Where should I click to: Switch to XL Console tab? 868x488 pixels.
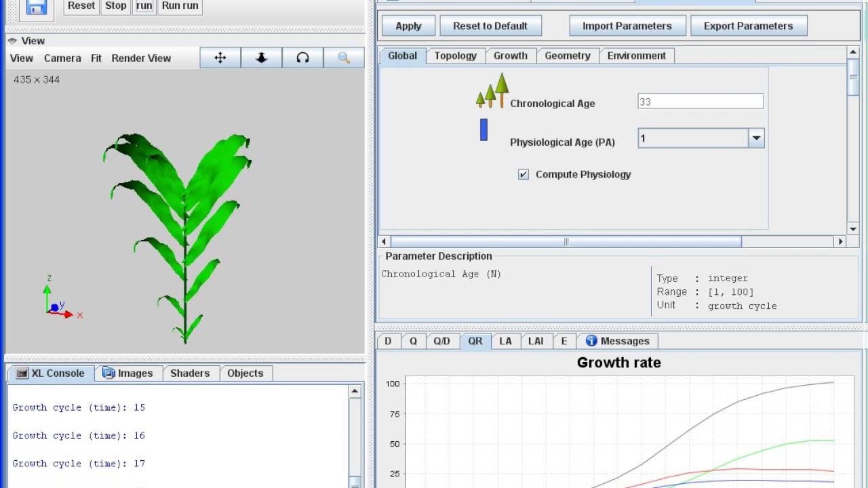pyautogui.click(x=51, y=373)
